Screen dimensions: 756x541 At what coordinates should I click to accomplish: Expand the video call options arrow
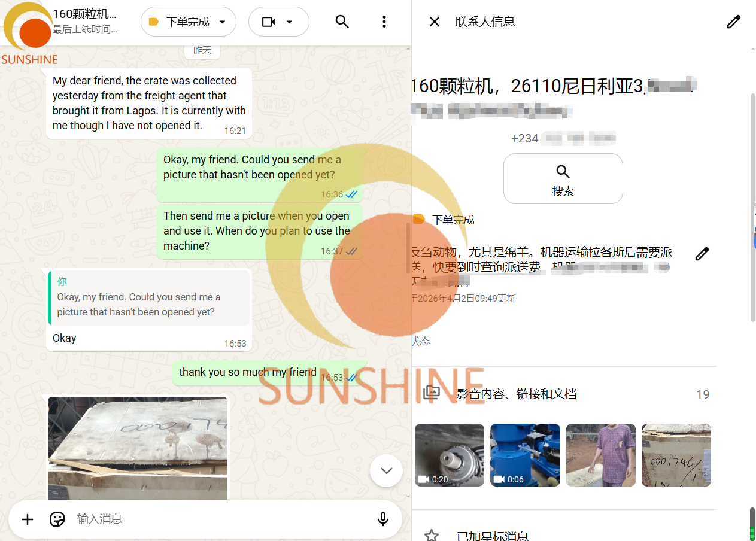(290, 22)
